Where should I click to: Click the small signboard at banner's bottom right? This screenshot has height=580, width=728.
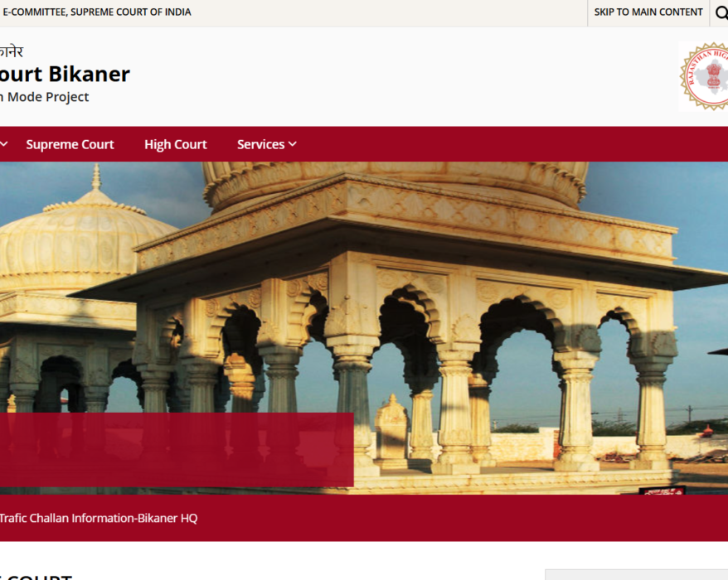pos(662,490)
